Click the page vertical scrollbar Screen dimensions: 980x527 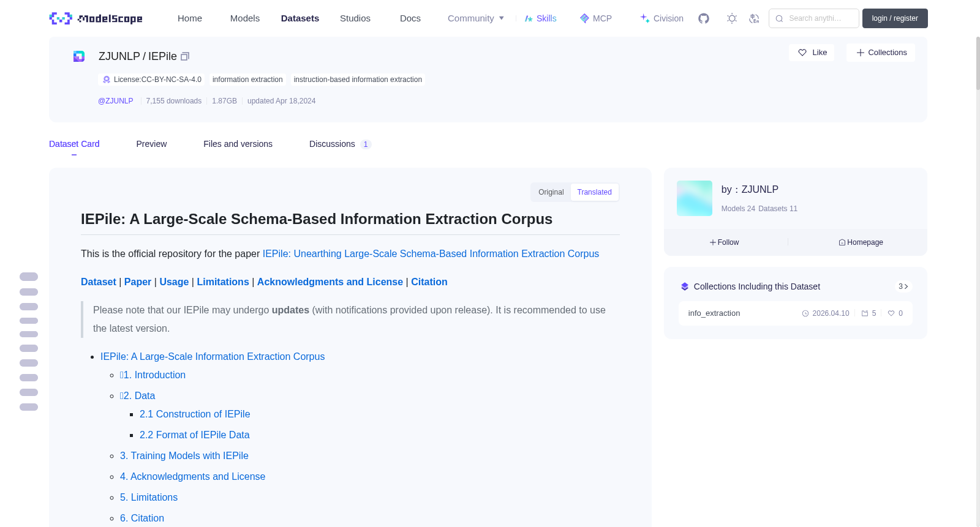[x=978, y=64]
